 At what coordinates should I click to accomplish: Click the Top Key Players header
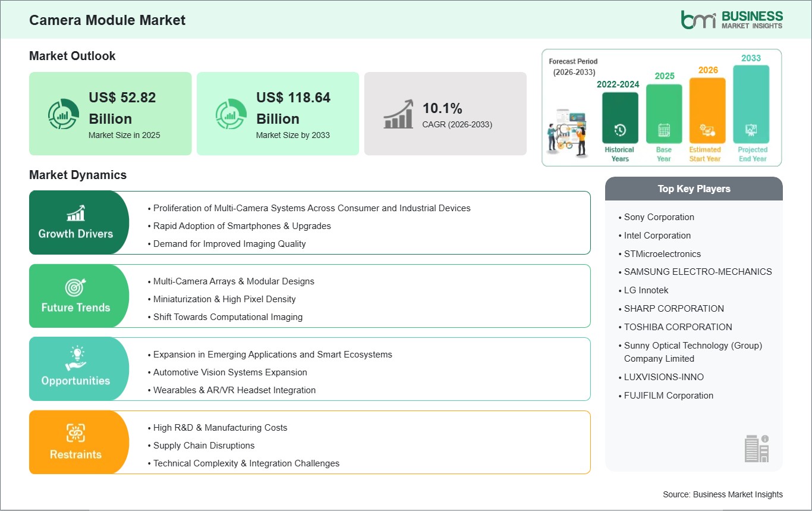694,189
